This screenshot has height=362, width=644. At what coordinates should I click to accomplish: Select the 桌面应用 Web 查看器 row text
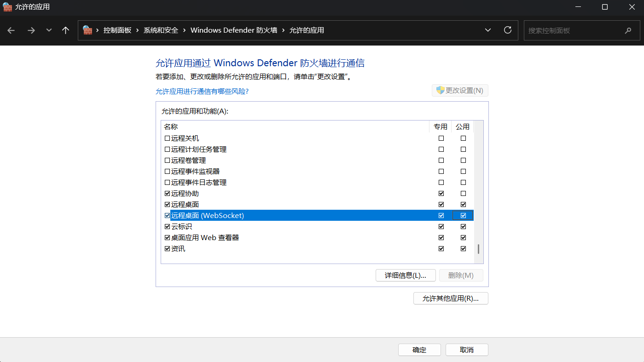(205, 238)
